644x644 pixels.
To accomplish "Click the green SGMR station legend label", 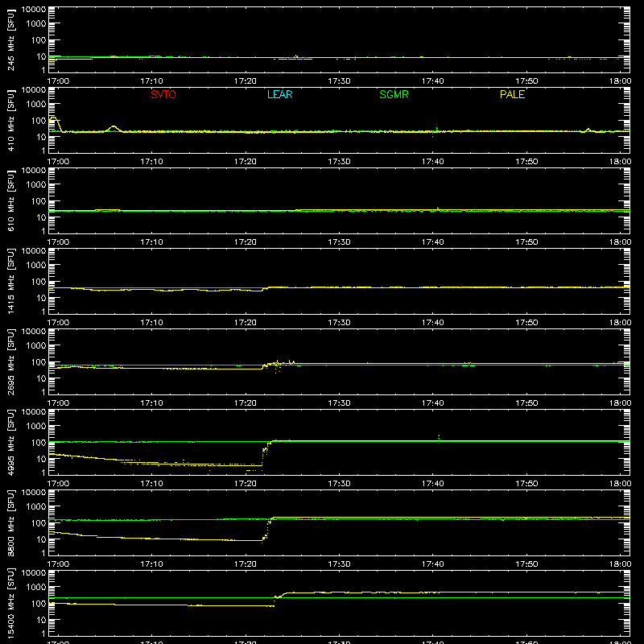I will coord(394,94).
